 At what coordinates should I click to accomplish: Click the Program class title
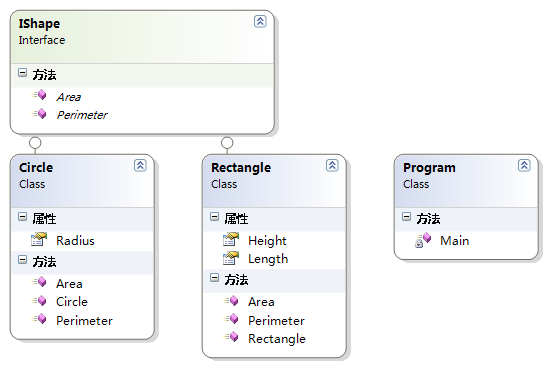click(429, 168)
